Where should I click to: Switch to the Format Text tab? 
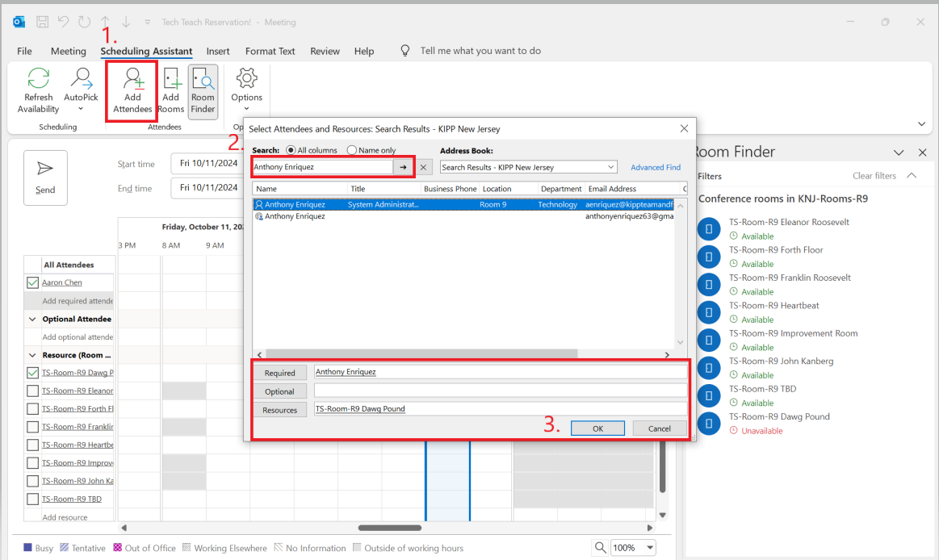(270, 51)
